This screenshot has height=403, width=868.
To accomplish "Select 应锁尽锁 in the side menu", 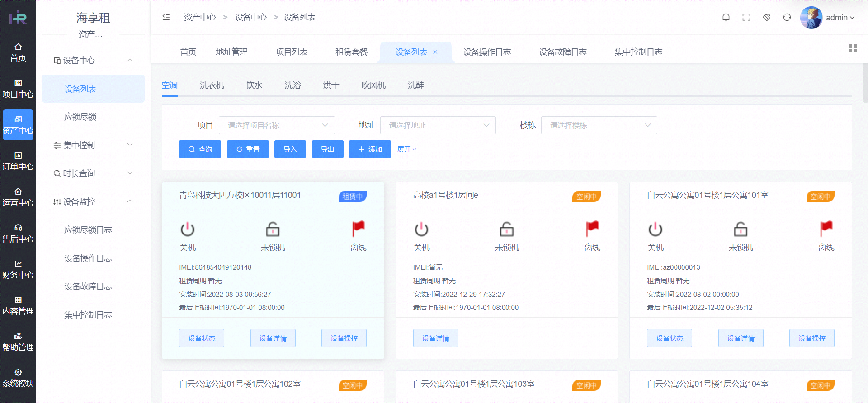I will coord(93,117).
